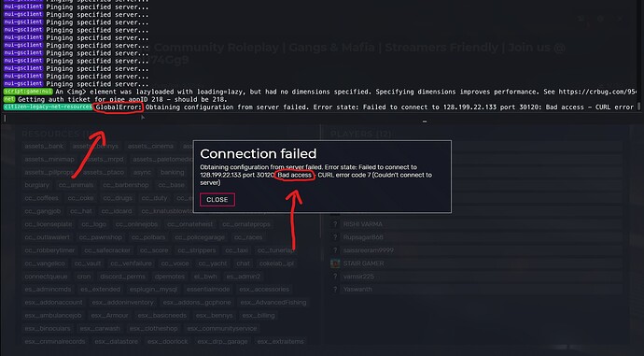
Task: Select STAIR GAMER player avatar icon
Action: pos(335,263)
